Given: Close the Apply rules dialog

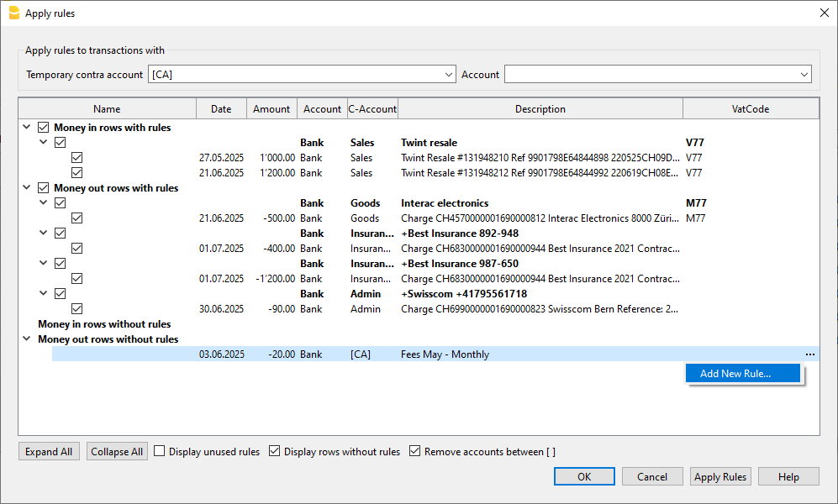Looking at the screenshot, I should [x=822, y=13].
